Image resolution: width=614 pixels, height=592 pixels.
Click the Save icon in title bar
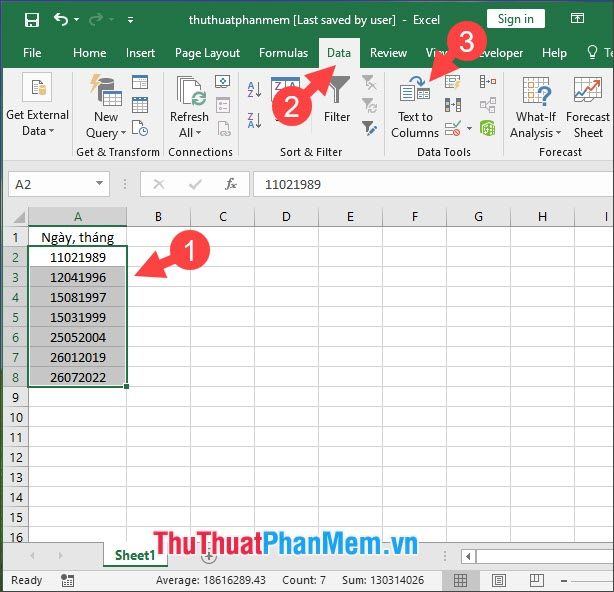[31, 19]
